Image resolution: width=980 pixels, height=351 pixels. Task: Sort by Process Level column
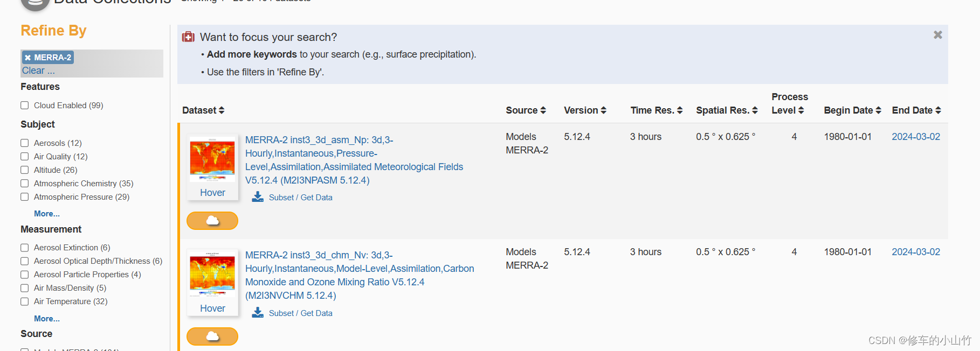790,103
